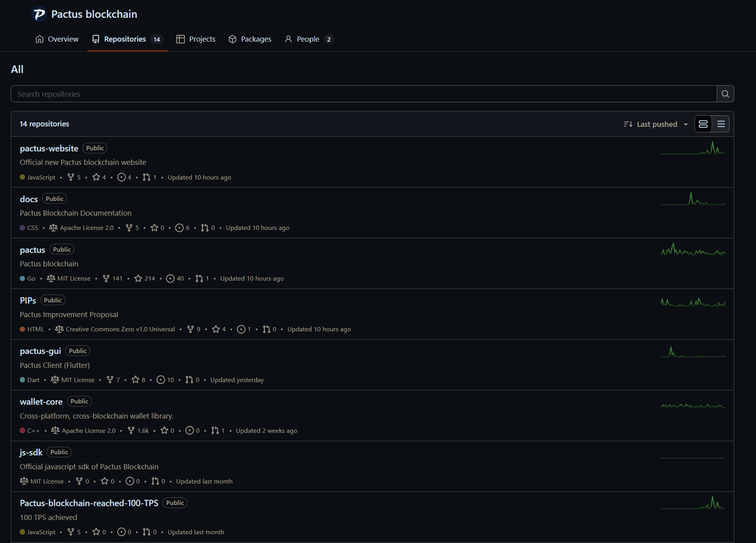The width and height of the screenshot is (756, 543).
Task: Click 'Pactus Client (Flutter)' description
Action: 55,365
